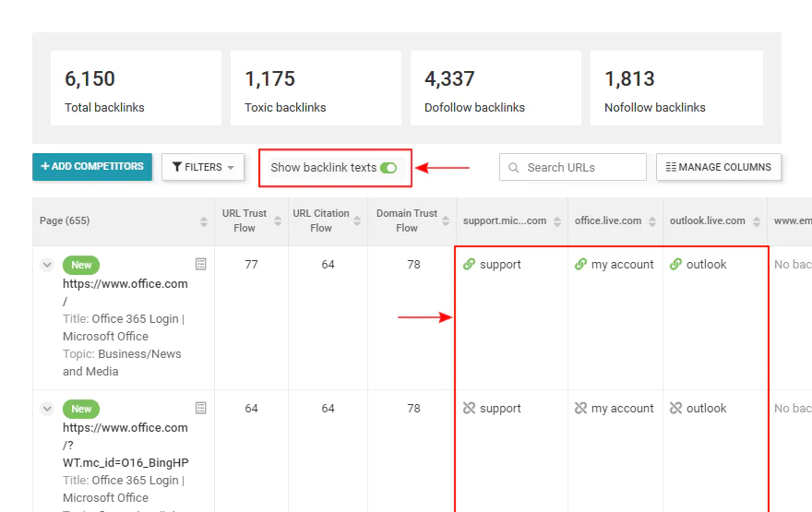Sort by URL Trust Flow column
This screenshot has width=812, height=512.
(278, 221)
